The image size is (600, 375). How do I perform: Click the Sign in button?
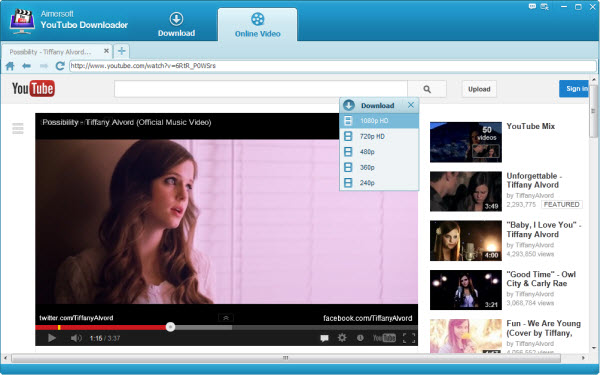tap(574, 88)
